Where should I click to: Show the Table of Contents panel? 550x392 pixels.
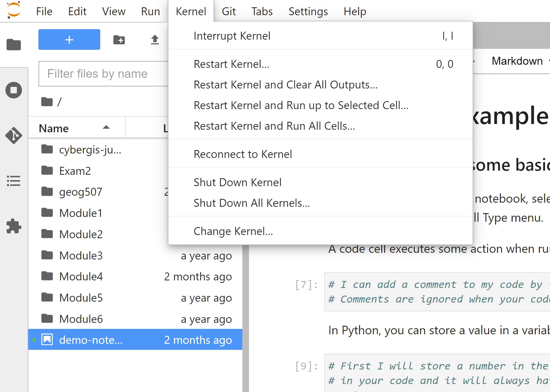coord(14,181)
